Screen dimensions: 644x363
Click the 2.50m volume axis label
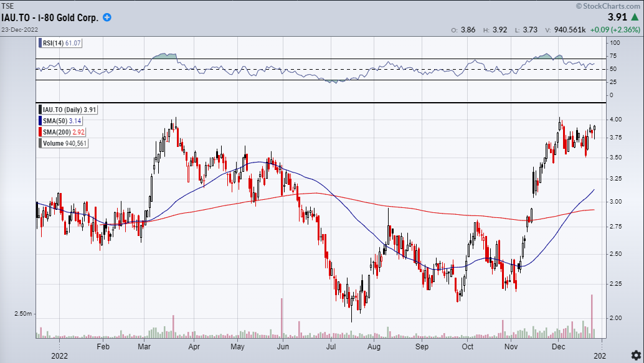pos(23,313)
